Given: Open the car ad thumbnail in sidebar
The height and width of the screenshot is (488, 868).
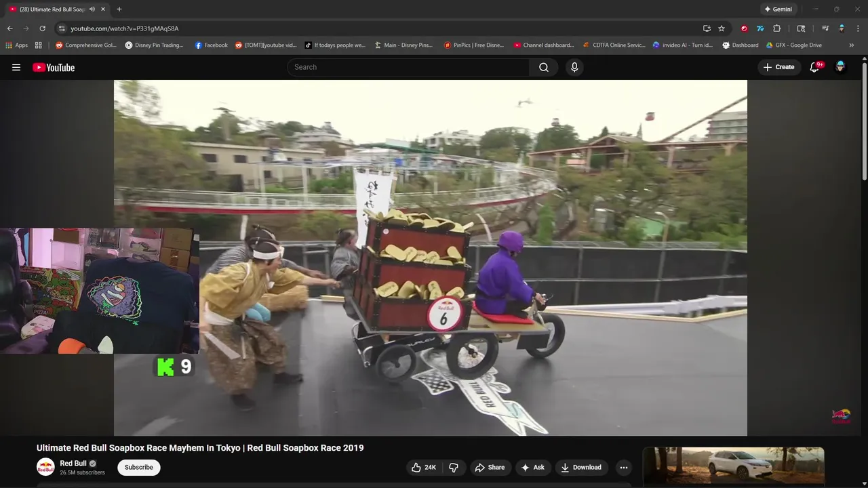Looking at the screenshot, I should pos(734,464).
